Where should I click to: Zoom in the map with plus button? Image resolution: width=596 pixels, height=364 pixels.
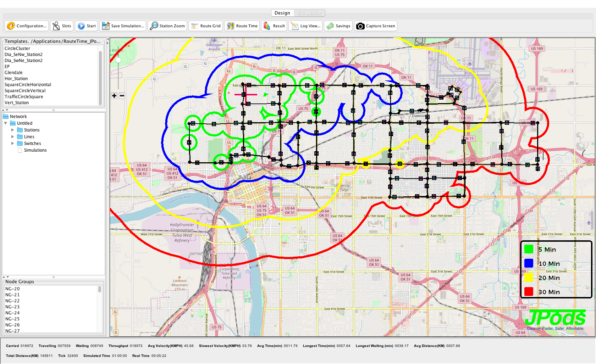(x=114, y=96)
